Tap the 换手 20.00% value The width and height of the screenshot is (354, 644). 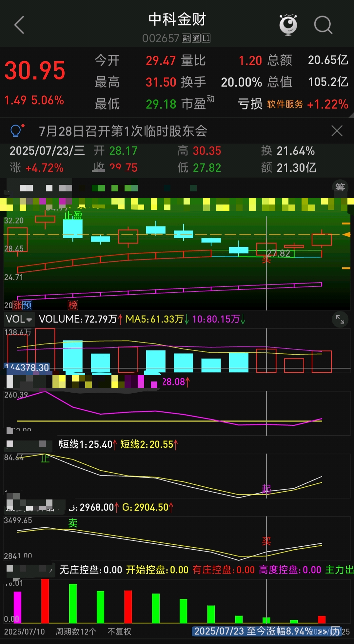click(222, 82)
